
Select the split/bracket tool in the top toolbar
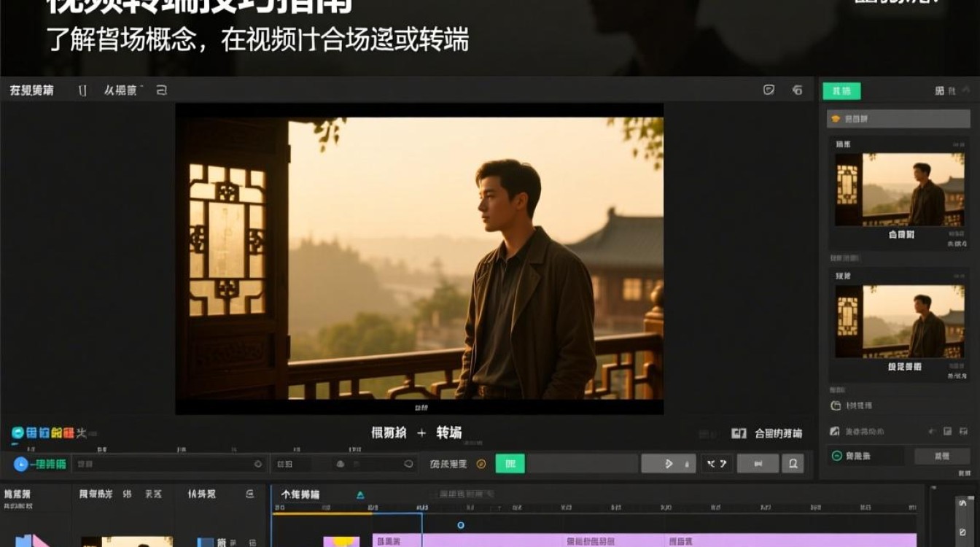tap(82, 89)
